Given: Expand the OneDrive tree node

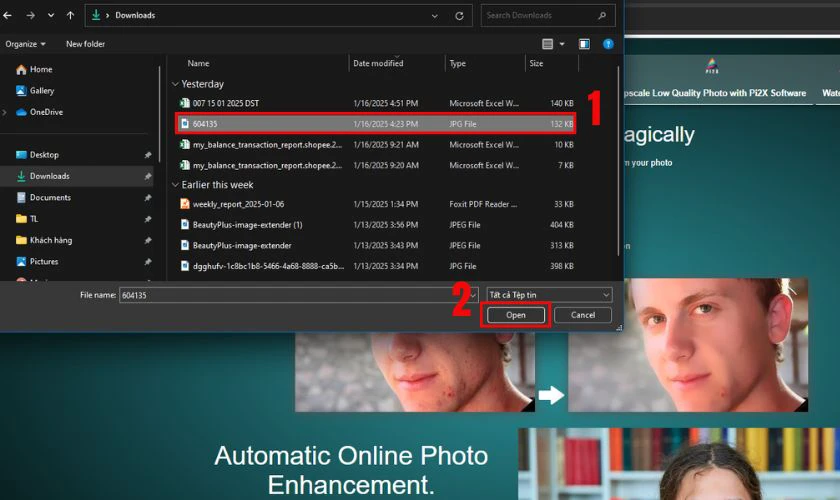Looking at the screenshot, I should (5, 112).
